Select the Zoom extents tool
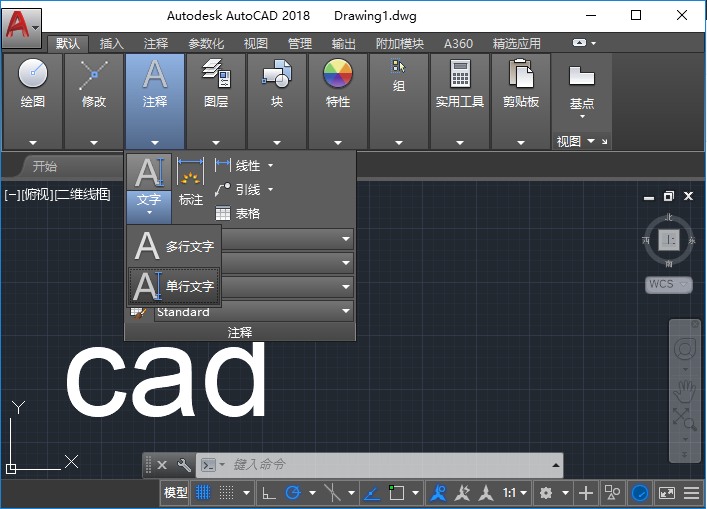This screenshot has width=707, height=509. 684,419
